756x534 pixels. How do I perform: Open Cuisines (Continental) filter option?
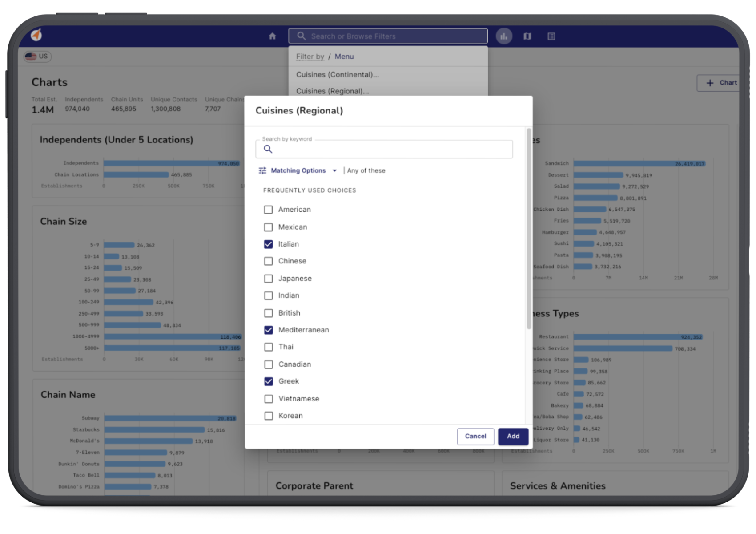point(338,75)
